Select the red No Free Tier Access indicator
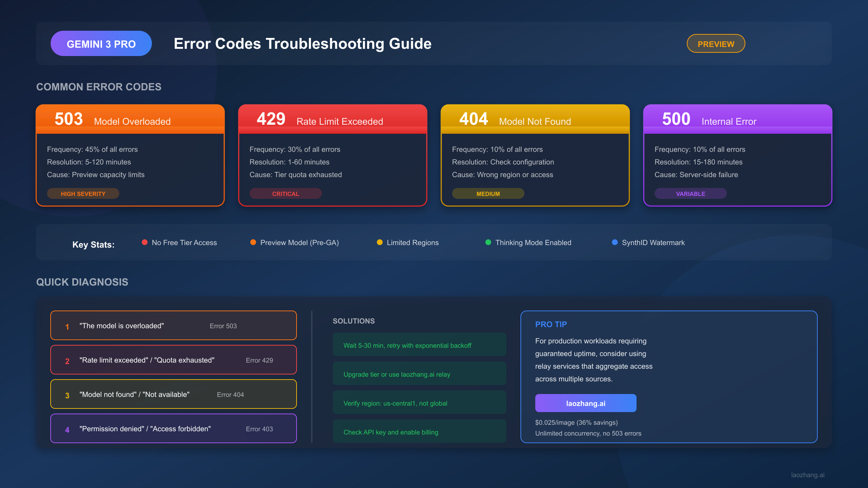 [145, 242]
